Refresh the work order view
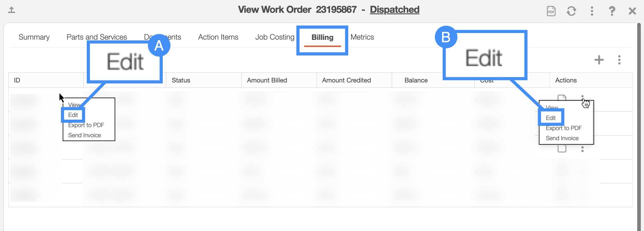The image size is (644, 231). [x=571, y=11]
